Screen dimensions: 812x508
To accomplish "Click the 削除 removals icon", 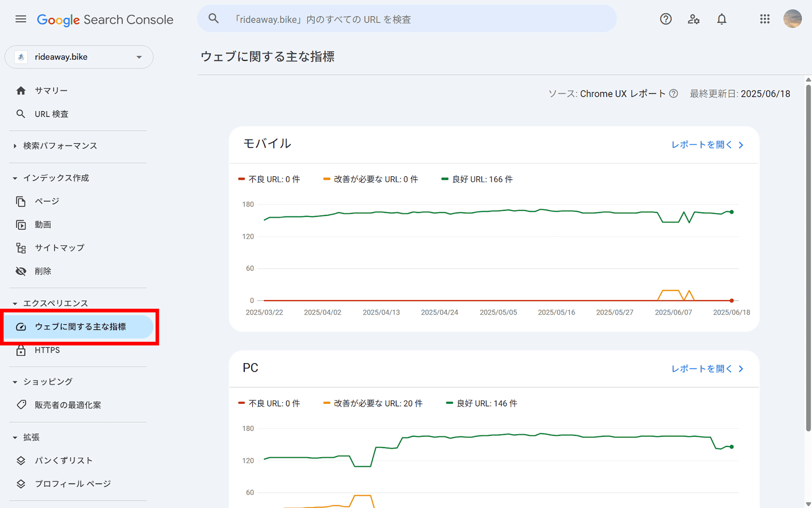I will pos(21,271).
